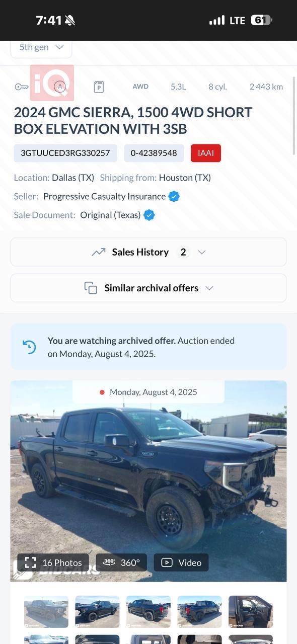Click the Similar archival offers copy icon
This screenshot has width=297, height=644.
90,288
